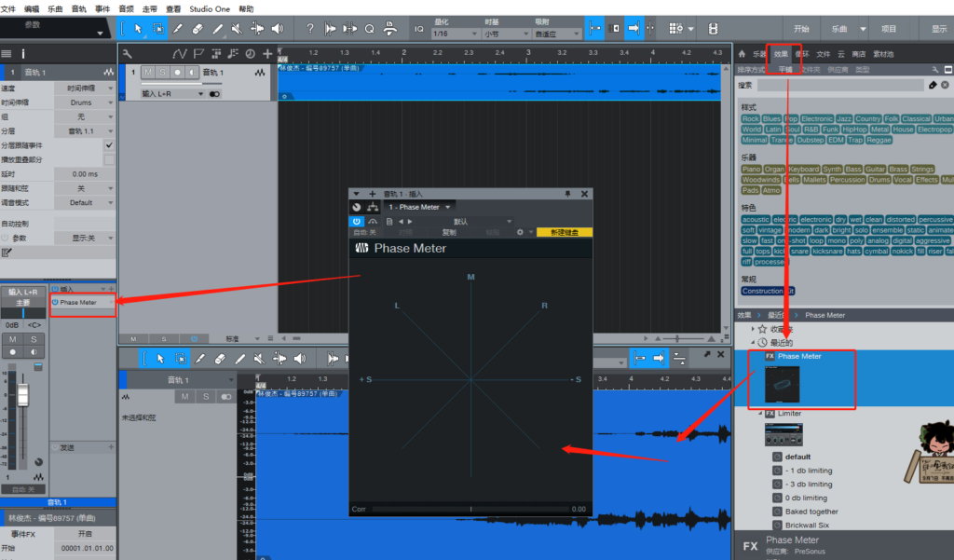Select the Piano instrument tag
The width and height of the screenshot is (954, 560).
pyautogui.click(x=752, y=169)
